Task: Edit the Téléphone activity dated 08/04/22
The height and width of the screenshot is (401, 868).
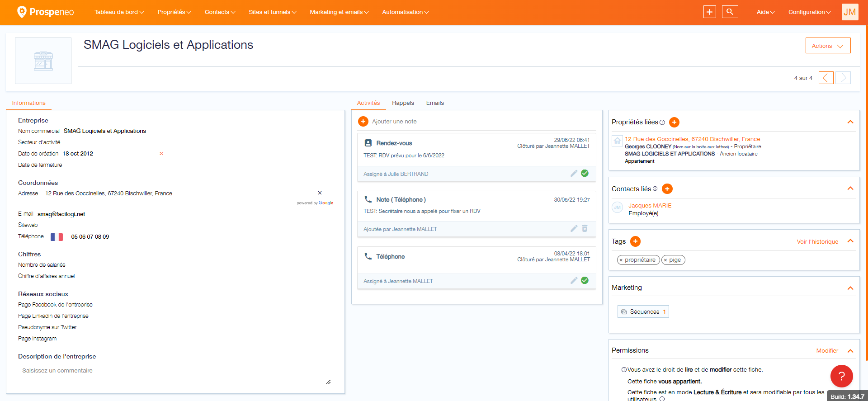Action: 574,281
